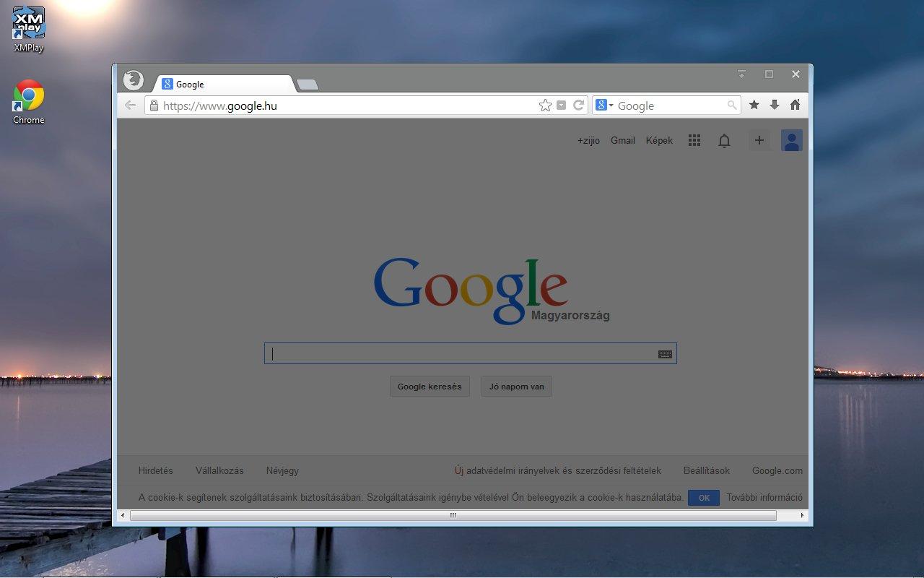This screenshot has height=578, width=924.
Task: Open a new tab
Action: pos(308,85)
